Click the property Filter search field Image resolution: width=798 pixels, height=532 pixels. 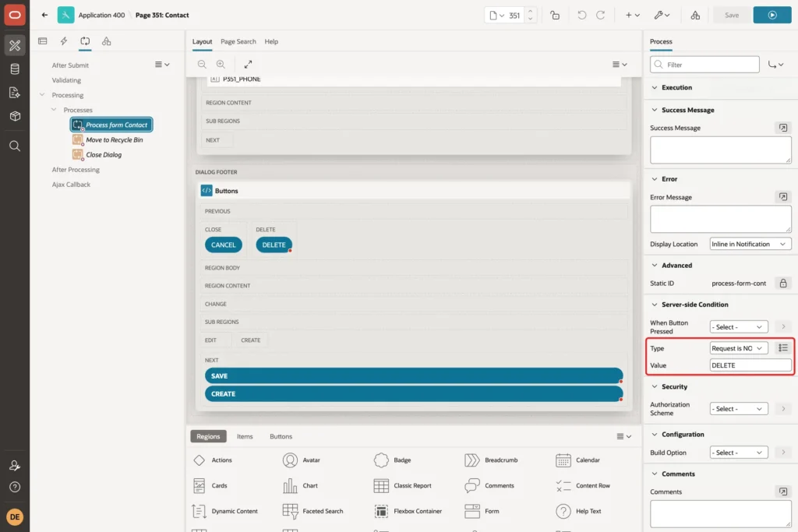click(x=704, y=65)
